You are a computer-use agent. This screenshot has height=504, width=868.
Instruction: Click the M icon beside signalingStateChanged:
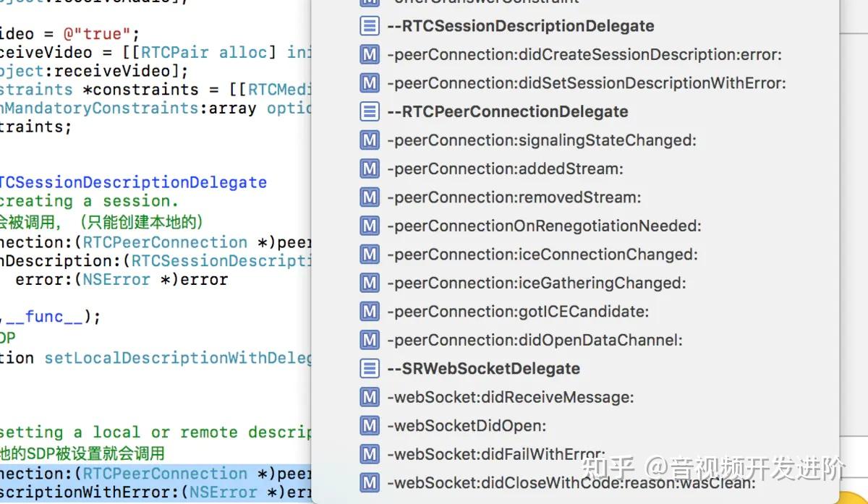[370, 140]
